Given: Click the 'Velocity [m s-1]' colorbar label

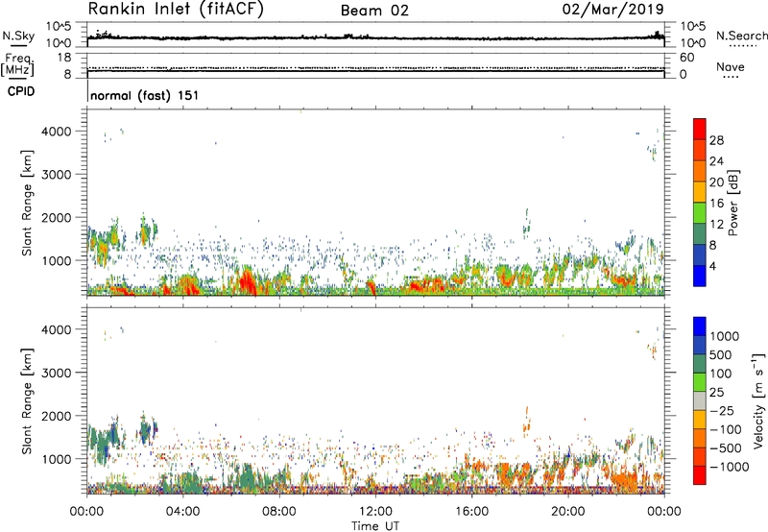Looking at the screenshot, I should click(758, 400).
